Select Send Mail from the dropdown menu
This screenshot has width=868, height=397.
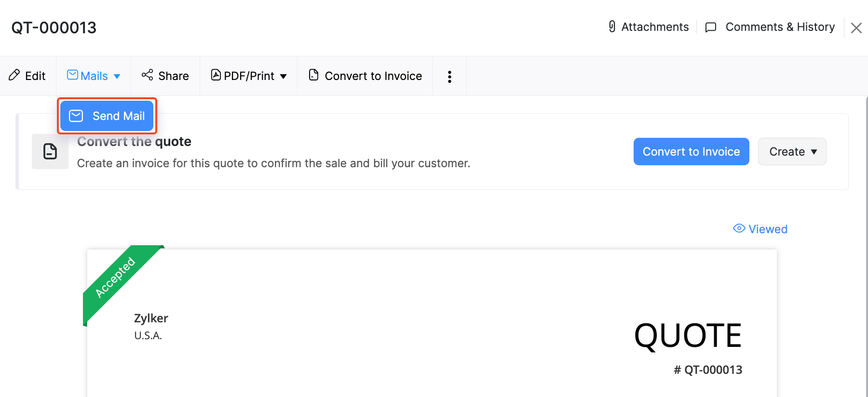click(107, 116)
